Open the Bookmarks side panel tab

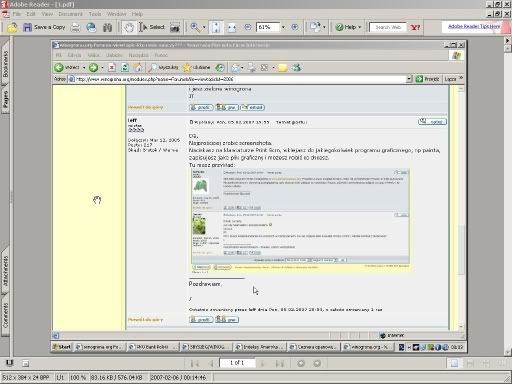point(5,63)
